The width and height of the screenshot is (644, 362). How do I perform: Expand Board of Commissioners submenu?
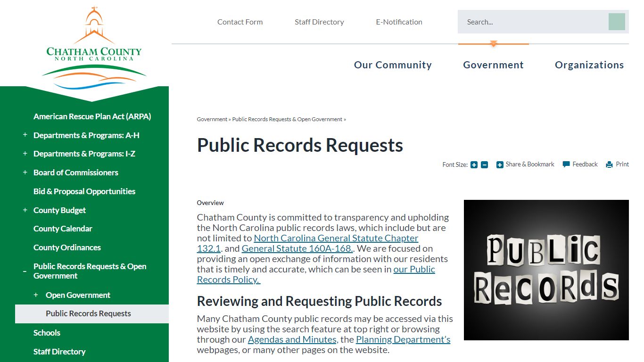(x=25, y=173)
